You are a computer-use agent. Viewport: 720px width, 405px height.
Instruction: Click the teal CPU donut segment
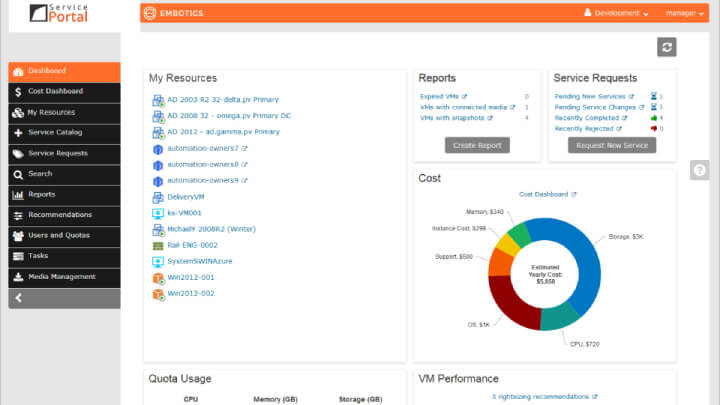559,317
